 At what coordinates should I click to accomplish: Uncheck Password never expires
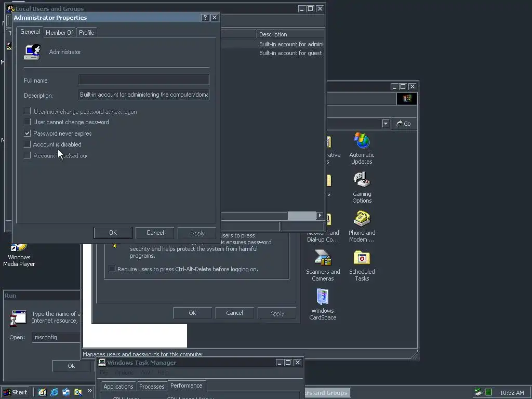pyautogui.click(x=27, y=133)
